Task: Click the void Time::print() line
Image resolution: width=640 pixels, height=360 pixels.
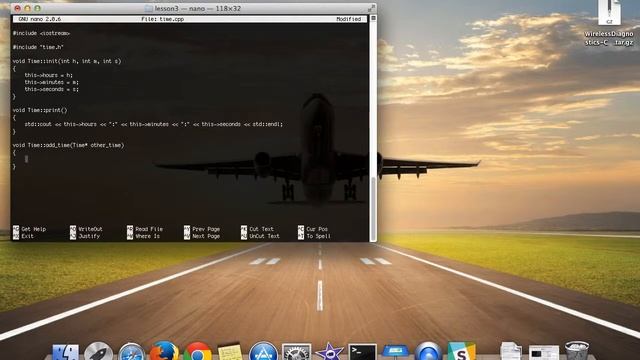Action: (x=40, y=110)
